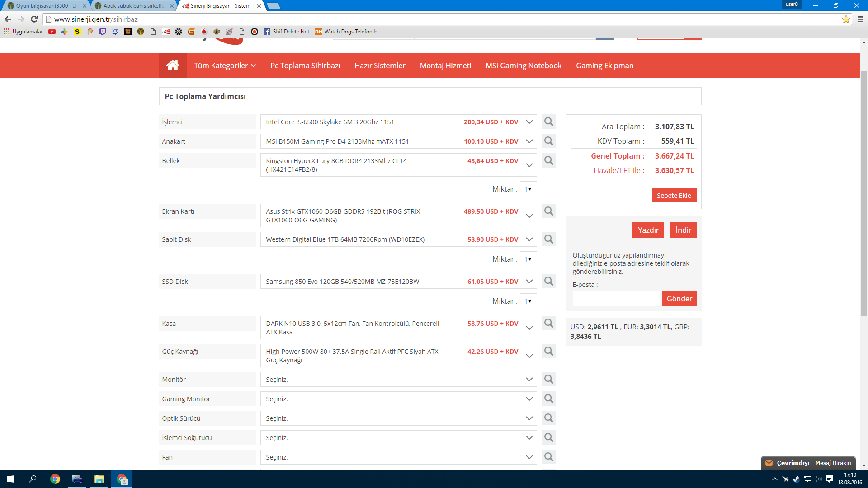Open the Hazır Sistemler menu item

click(380, 66)
